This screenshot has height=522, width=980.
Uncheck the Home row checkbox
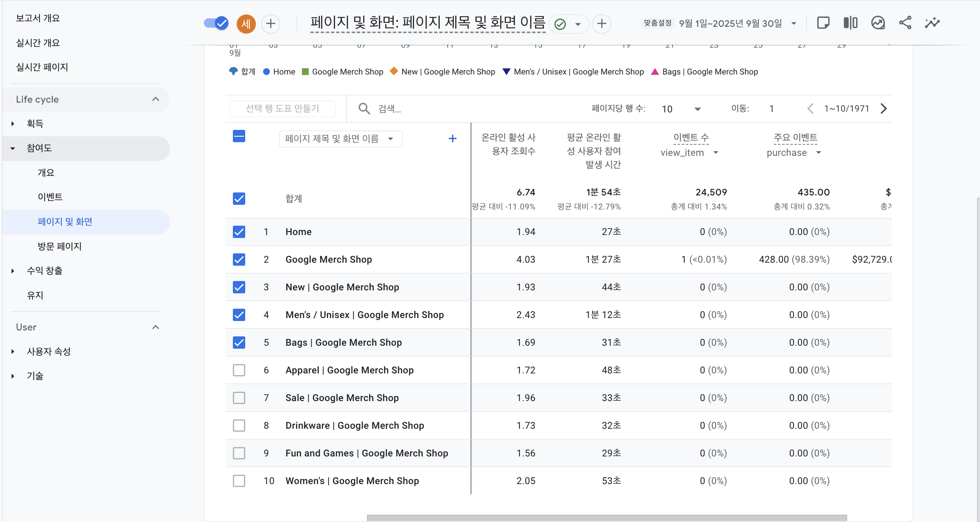pyautogui.click(x=239, y=232)
